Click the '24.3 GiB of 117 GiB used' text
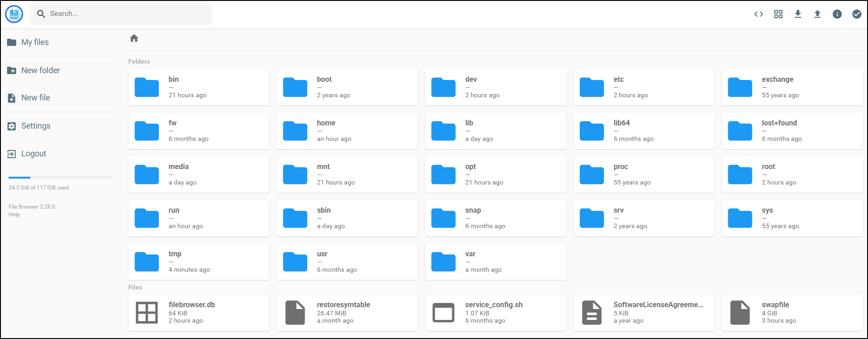Screen dimensions: 868x339 [x=39, y=188]
